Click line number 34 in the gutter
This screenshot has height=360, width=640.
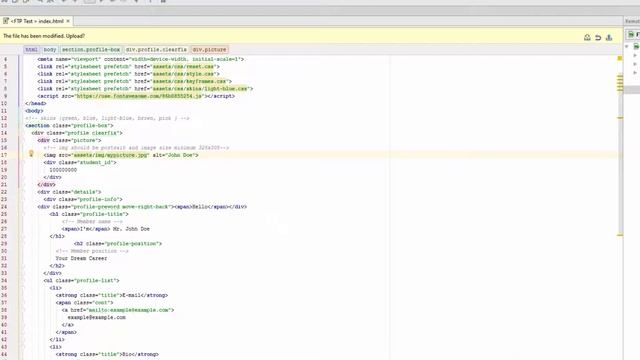[4, 281]
